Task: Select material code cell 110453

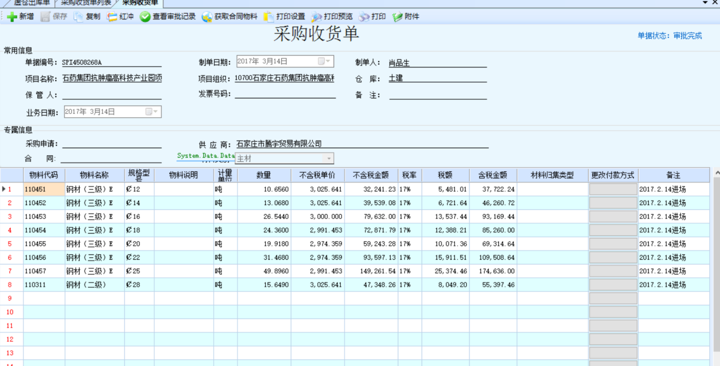Action: 44,216
